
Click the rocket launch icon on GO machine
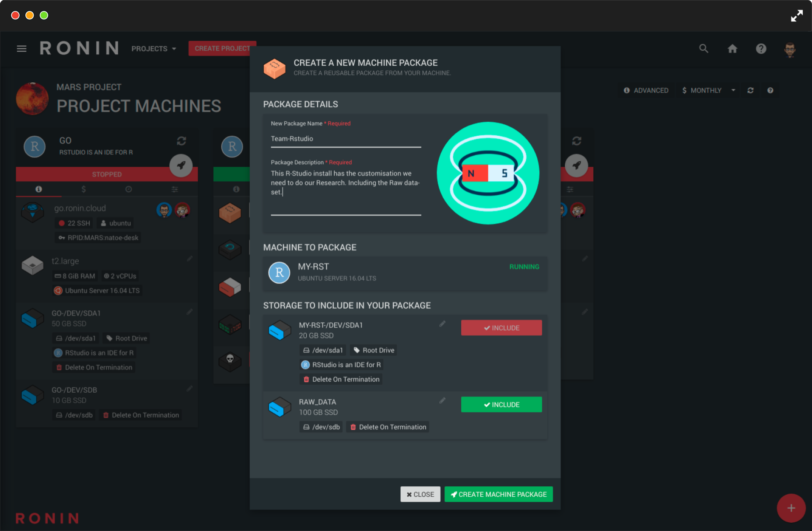(181, 165)
